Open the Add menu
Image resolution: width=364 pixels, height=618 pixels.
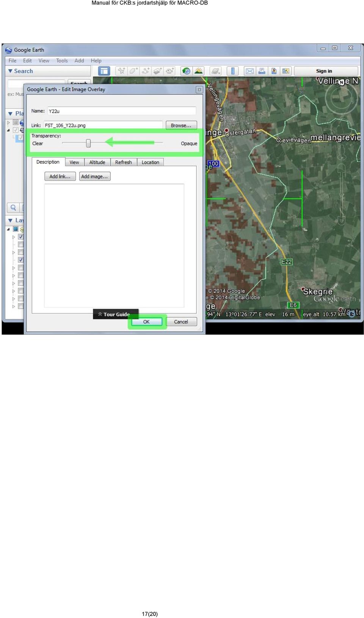79,61
